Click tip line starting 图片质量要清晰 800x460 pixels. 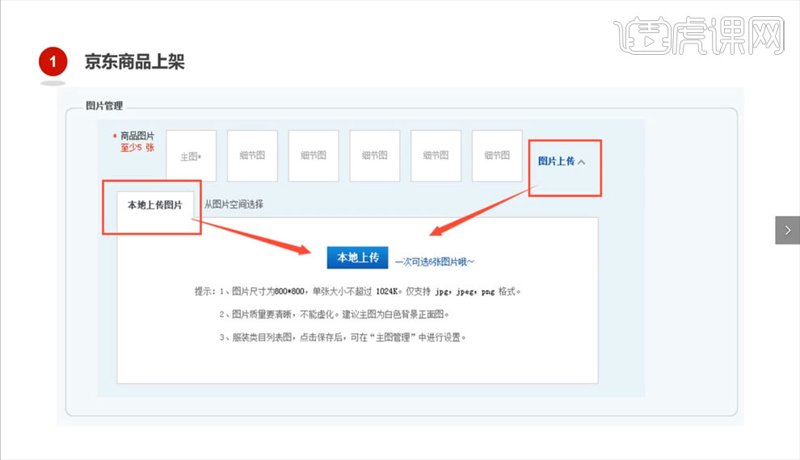pos(334,314)
